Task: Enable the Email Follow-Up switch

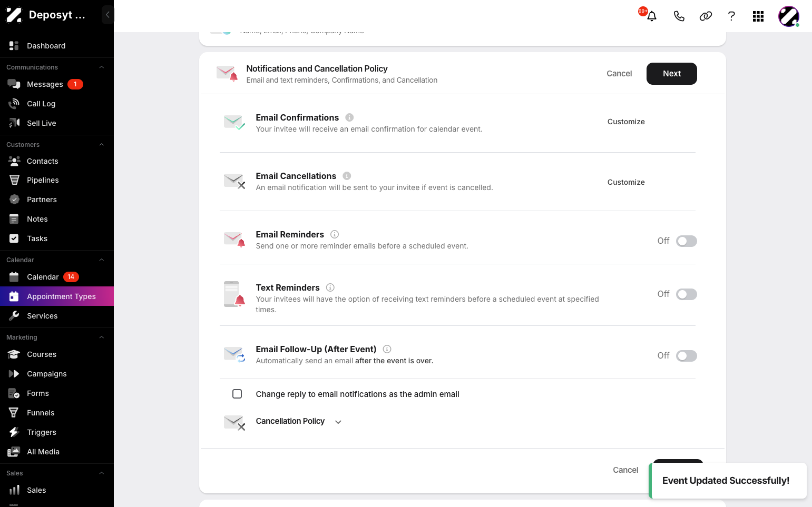Action: pos(687,356)
